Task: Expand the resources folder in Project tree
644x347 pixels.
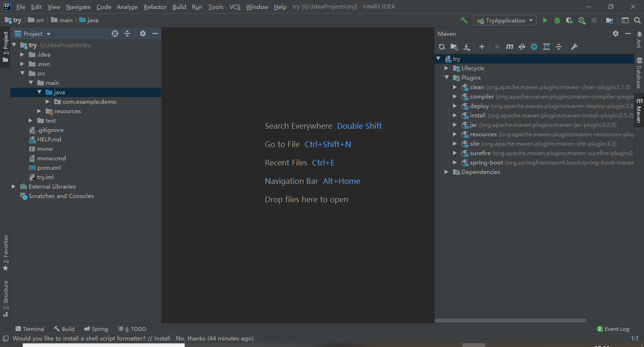Action: (39, 111)
